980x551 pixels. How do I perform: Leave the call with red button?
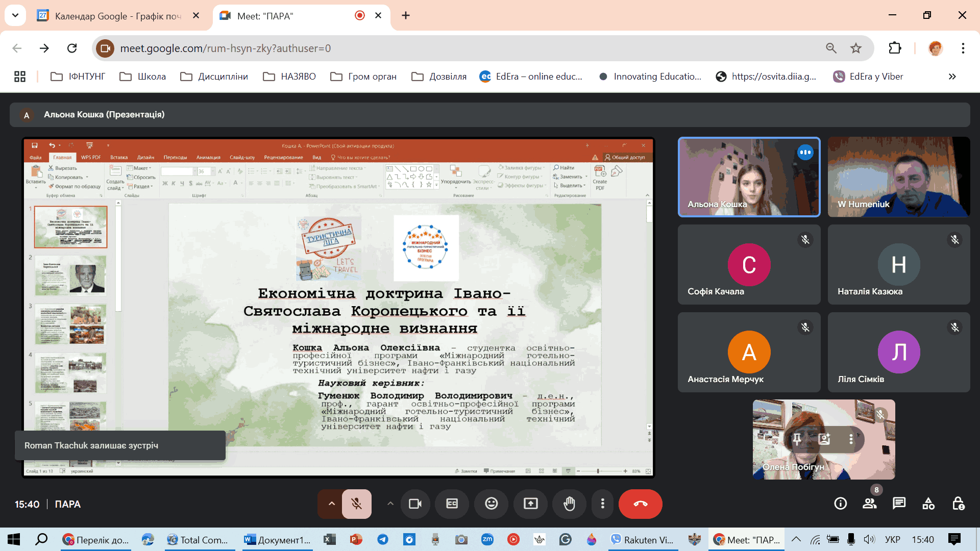[x=640, y=504]
